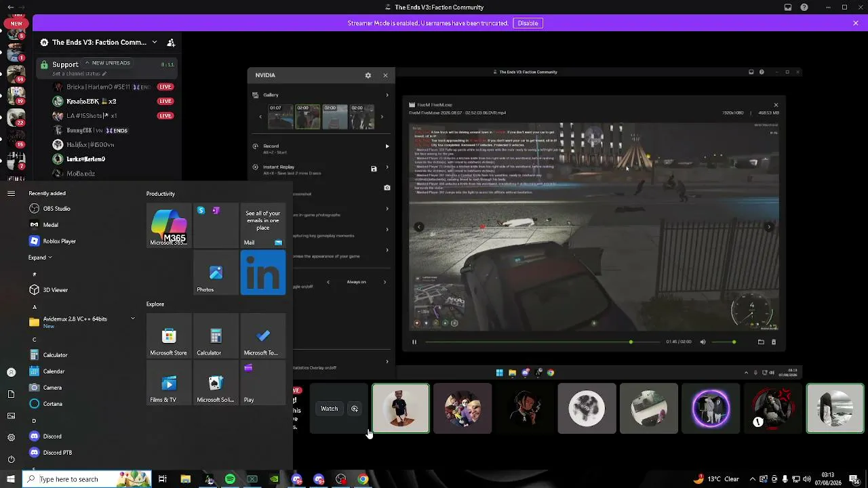This screenshot has width=868, height=488.
Task: Select the 01:07 gallery clip thumbnail
Action: (x=280, y=117)
